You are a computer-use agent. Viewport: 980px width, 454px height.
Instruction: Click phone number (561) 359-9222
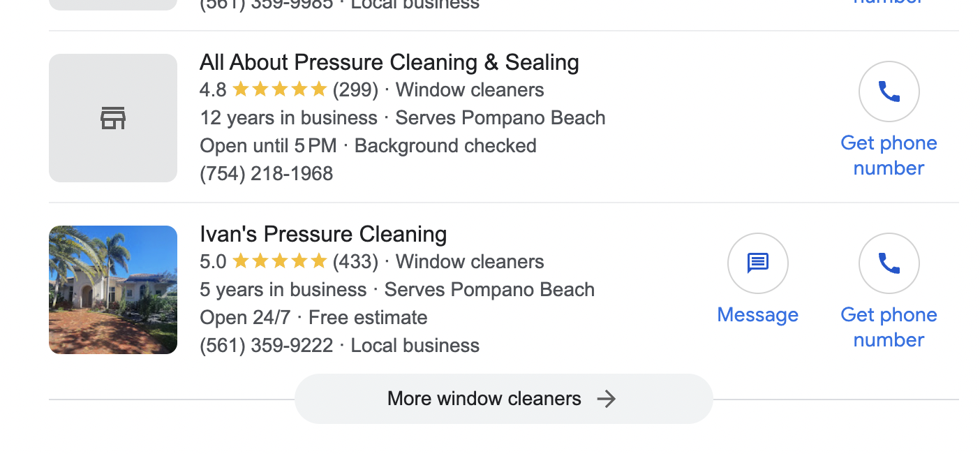tap(267, 345)
